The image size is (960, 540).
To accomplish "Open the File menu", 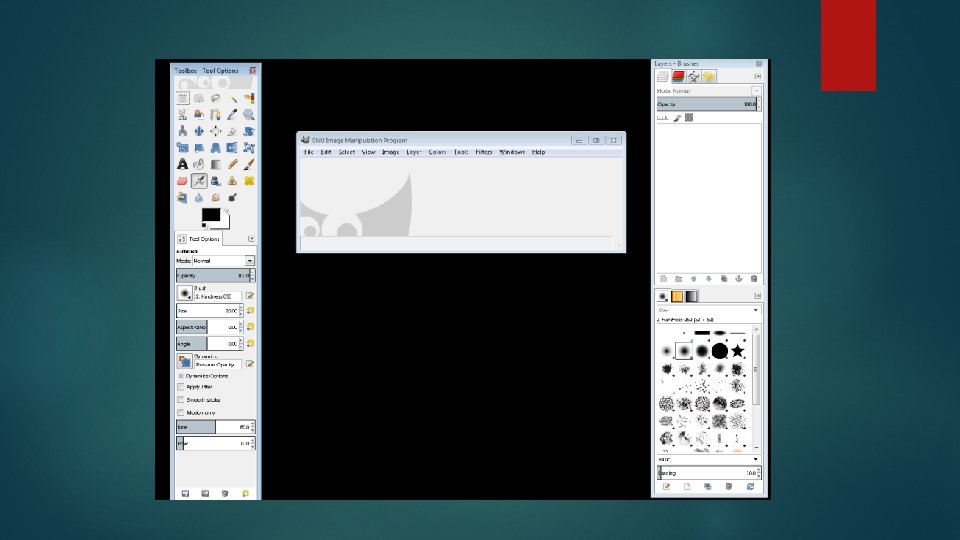I will click(309, 152).
